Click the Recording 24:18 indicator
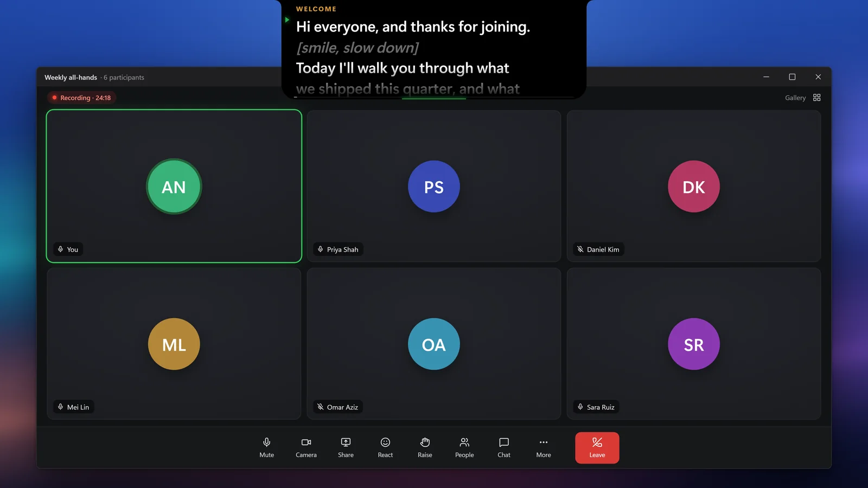The height and width of the screenshot is (488, 868). click(x=81, y=98)
